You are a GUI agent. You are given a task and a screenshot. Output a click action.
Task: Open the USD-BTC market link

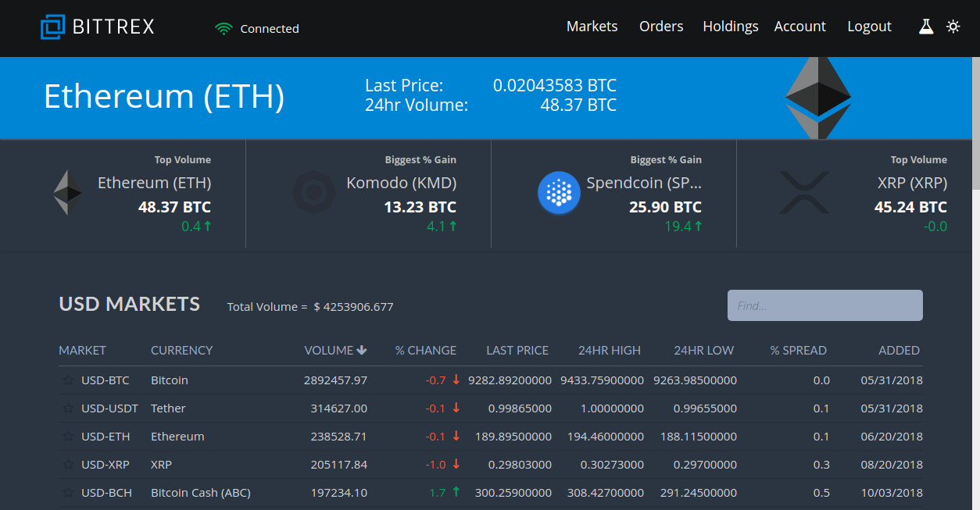pyautogui.click(x=106, y=380)
